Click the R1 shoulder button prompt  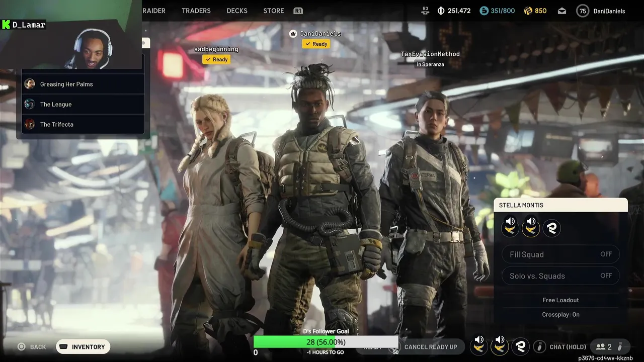(298, 11)
